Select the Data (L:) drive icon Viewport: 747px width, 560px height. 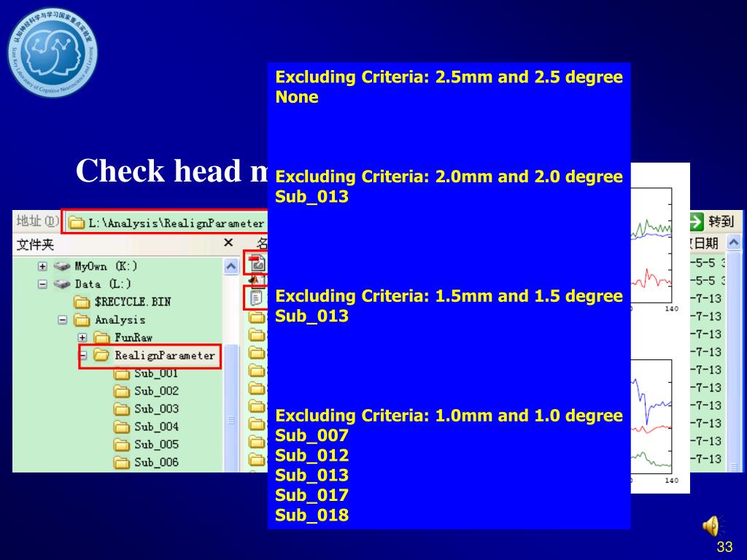62,284
